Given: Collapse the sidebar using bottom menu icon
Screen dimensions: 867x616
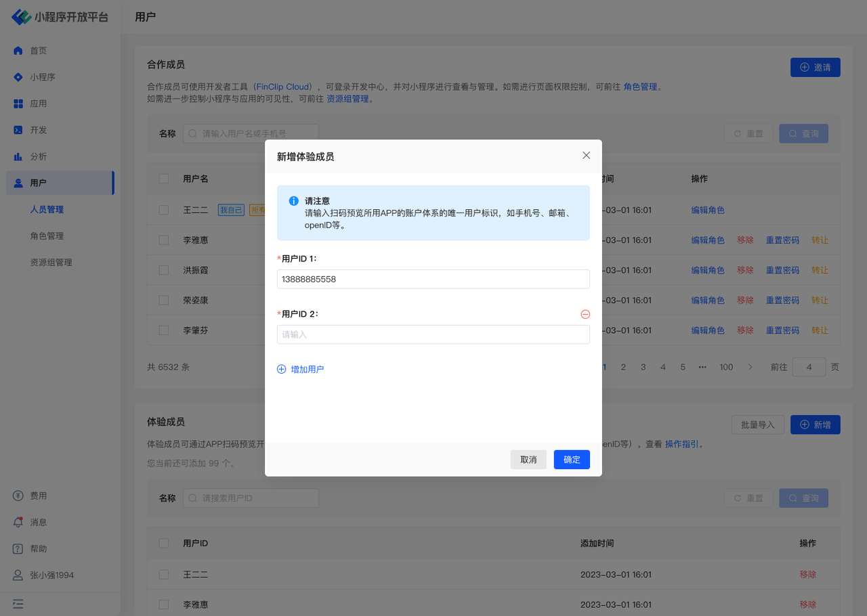Looking at the screenshot, I should [x=18, y=603].
